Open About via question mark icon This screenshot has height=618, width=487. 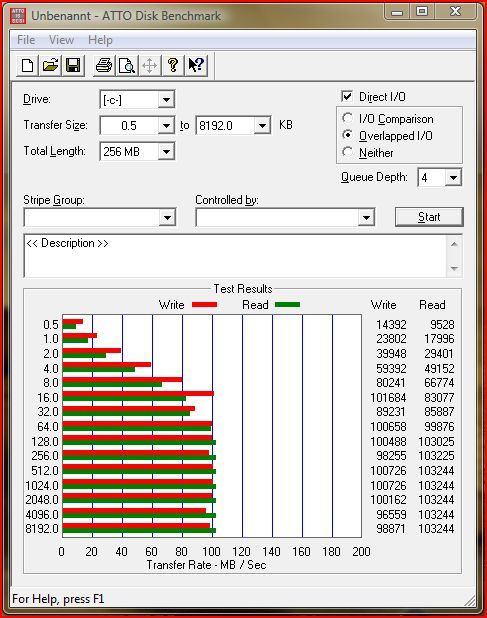point(173,65)
